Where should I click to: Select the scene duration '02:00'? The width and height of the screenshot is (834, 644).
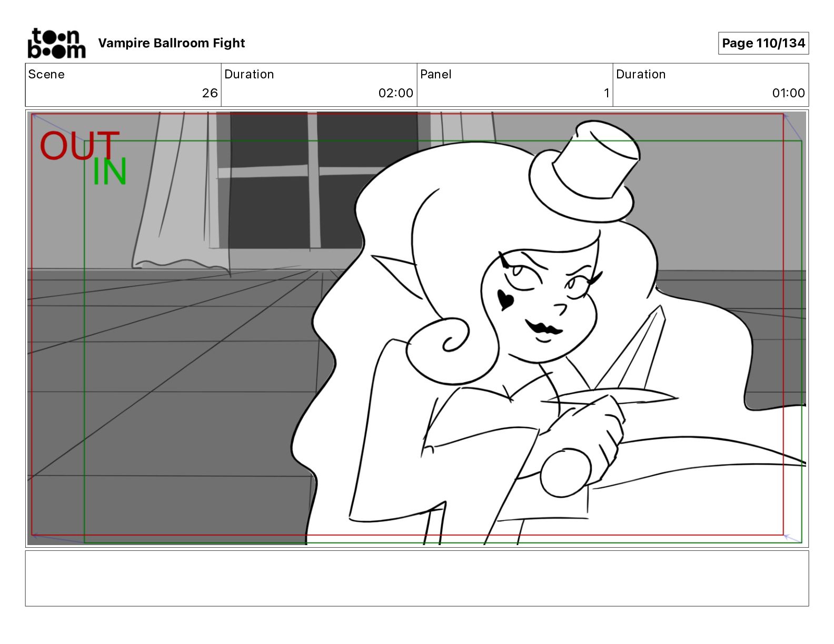(x=396, y=93)
